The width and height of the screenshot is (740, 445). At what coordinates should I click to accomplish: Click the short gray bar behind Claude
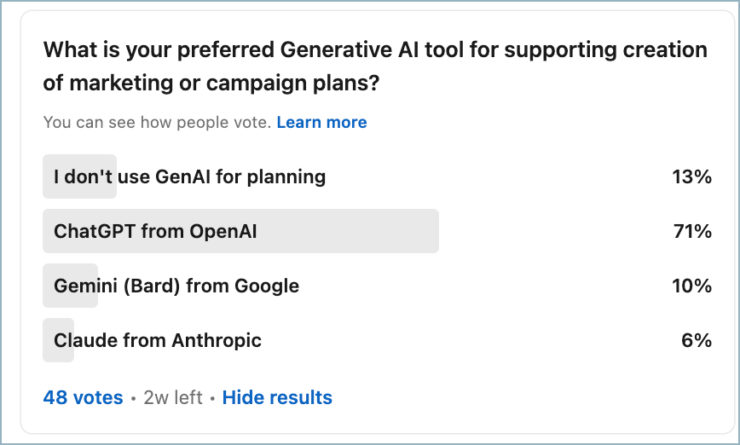click(59, 340)
